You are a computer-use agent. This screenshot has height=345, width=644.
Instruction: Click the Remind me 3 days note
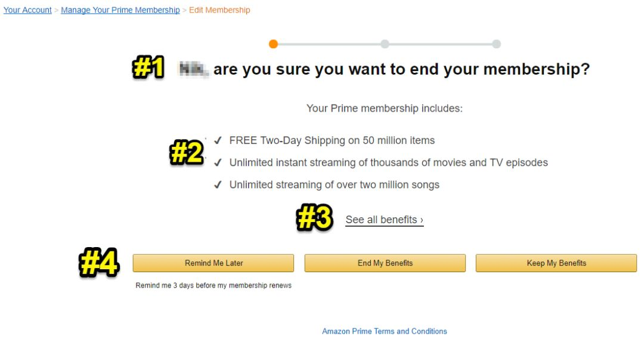click(213, 285)
